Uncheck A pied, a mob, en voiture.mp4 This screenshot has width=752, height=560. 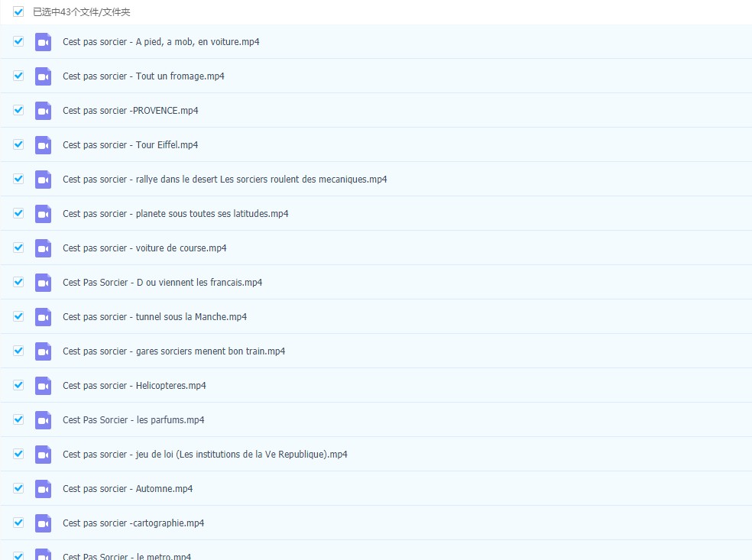pyautogui.click(x=18, y=41)
